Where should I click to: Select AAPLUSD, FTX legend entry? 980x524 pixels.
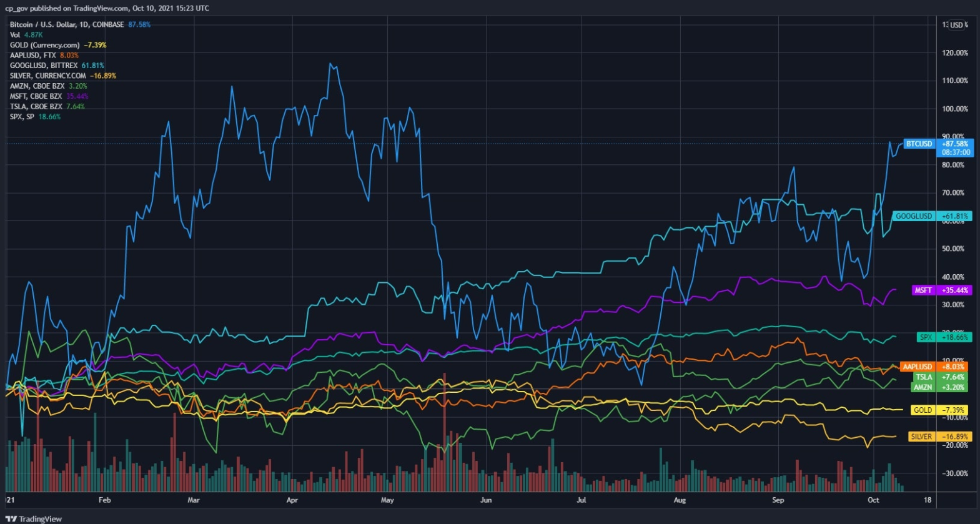pos(33,55)
